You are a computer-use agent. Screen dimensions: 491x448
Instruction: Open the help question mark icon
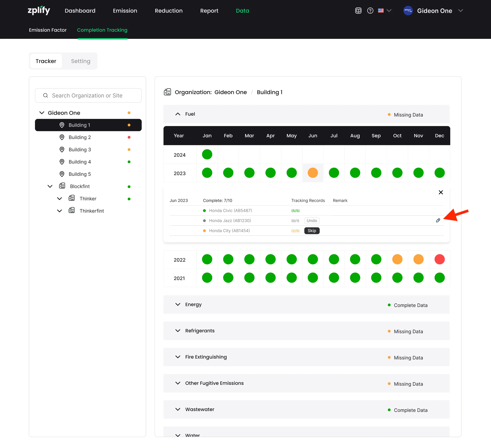pos(370,11)
